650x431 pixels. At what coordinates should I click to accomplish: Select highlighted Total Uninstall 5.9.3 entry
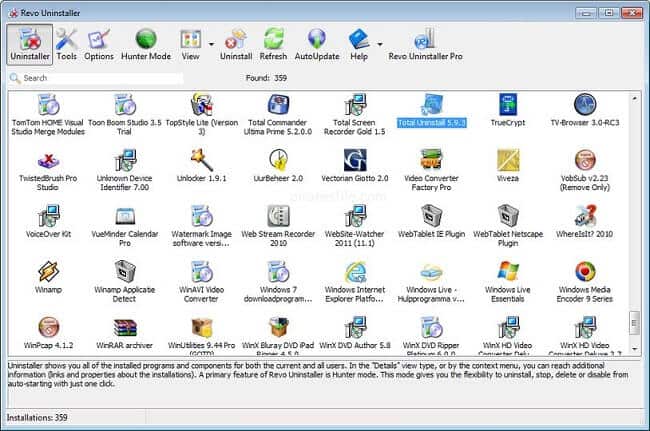(x=431, y=111)
